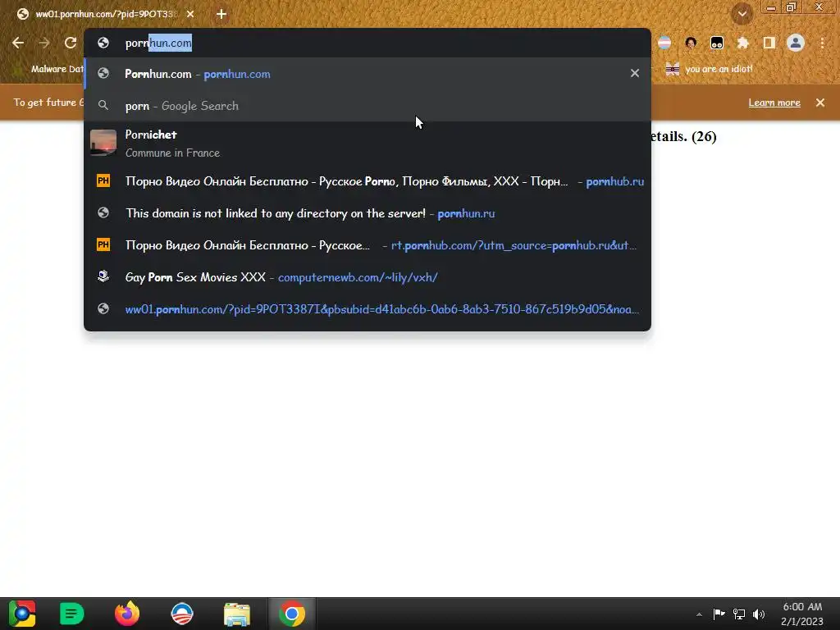Select the ww01 long URL suggestion

tap(367, 309)
